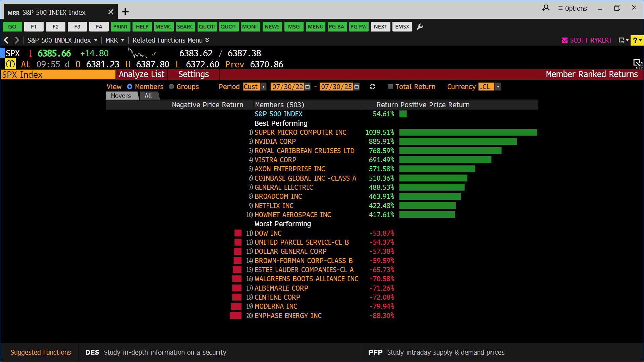Click the S&P 500 INDEX benchmark link
The width and height of the screenshot is (644, 362).
pos(278,114)
